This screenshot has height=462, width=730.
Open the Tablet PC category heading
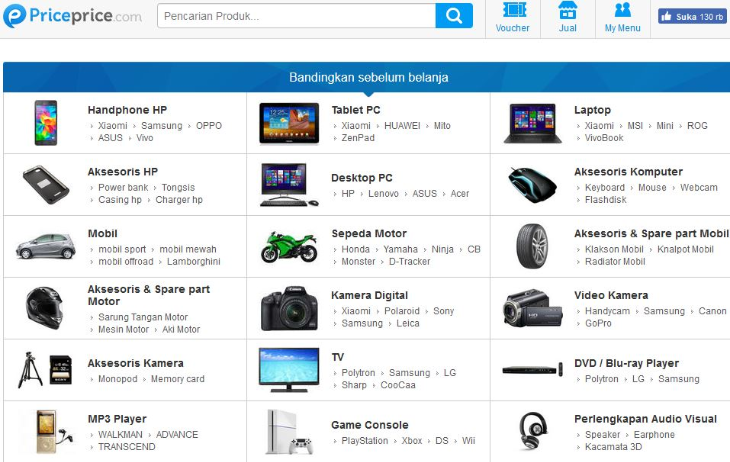pyautogui.click(x=356, y=110)
